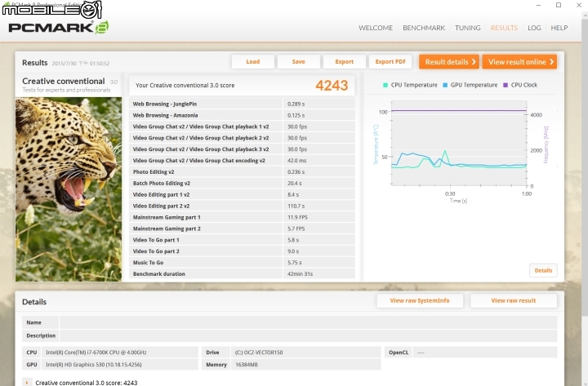Click the OCZ-VECTOR150 drive value
The image size is (588, 386).
point(259,353)
